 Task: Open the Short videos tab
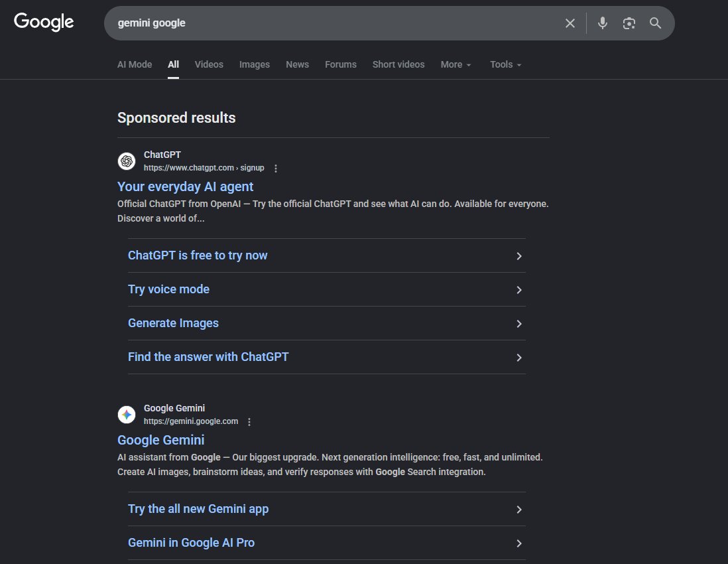tap(398, 64)
